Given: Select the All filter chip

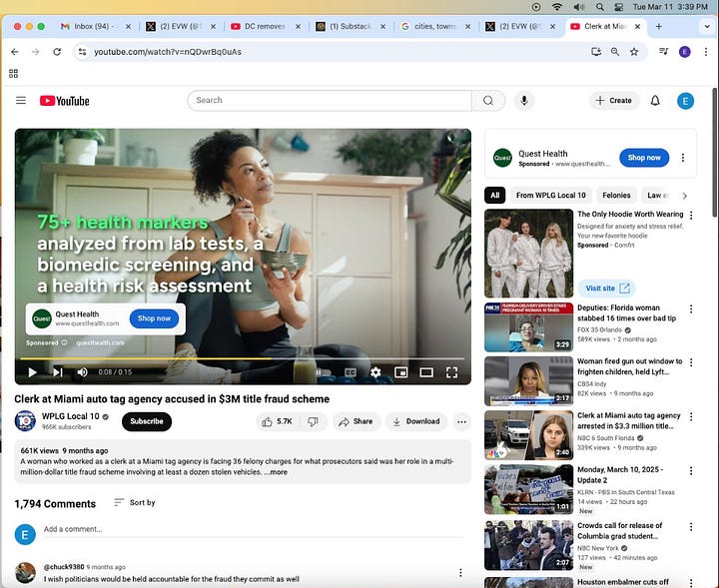Looking at the screenshot, I should coord(494,196).
